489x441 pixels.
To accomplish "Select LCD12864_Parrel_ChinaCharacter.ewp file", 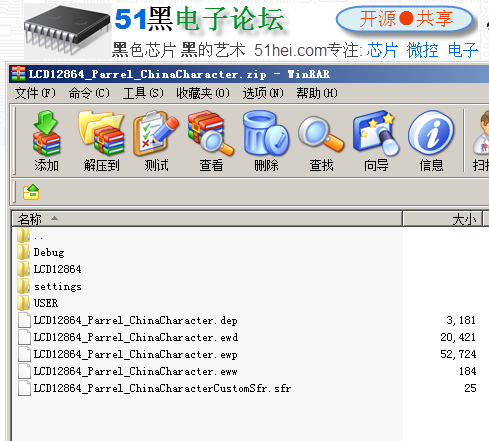I will coord(135,354).
